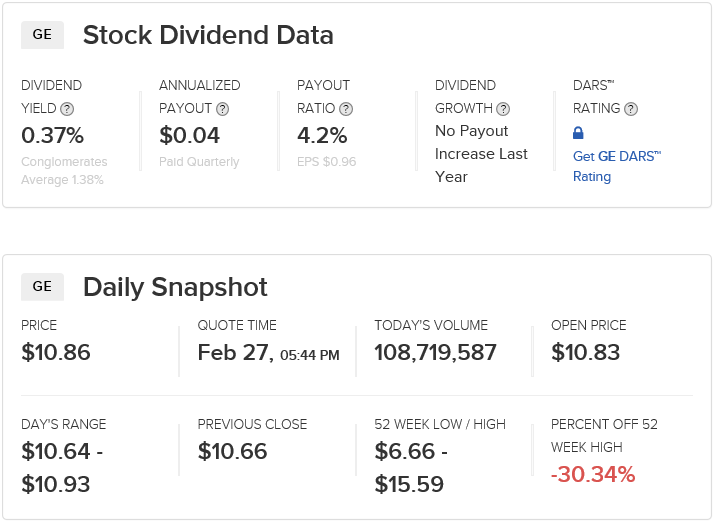714x523 pixels.
Task: Click the $0.04 annualized payout value
Action: [x=189, y=135]
